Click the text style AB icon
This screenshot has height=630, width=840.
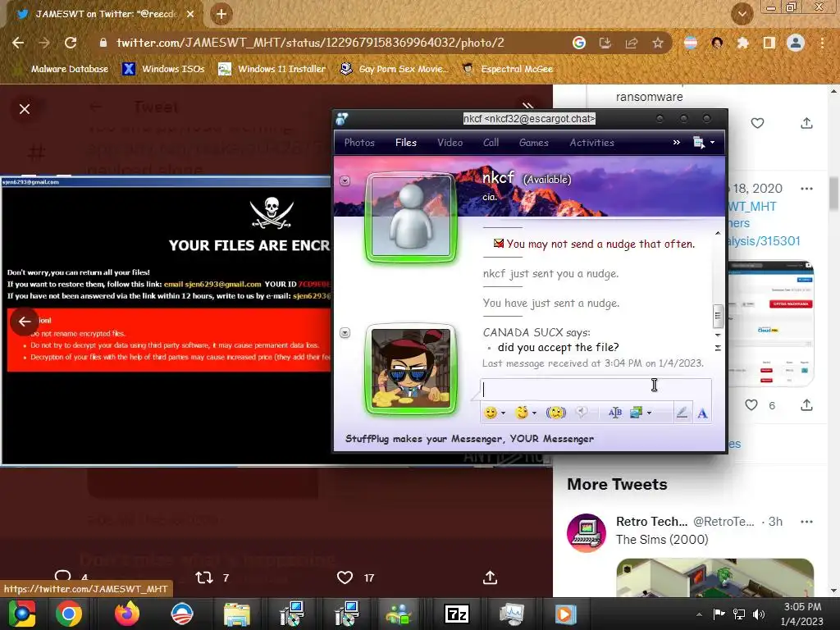(x=615, y=413)
